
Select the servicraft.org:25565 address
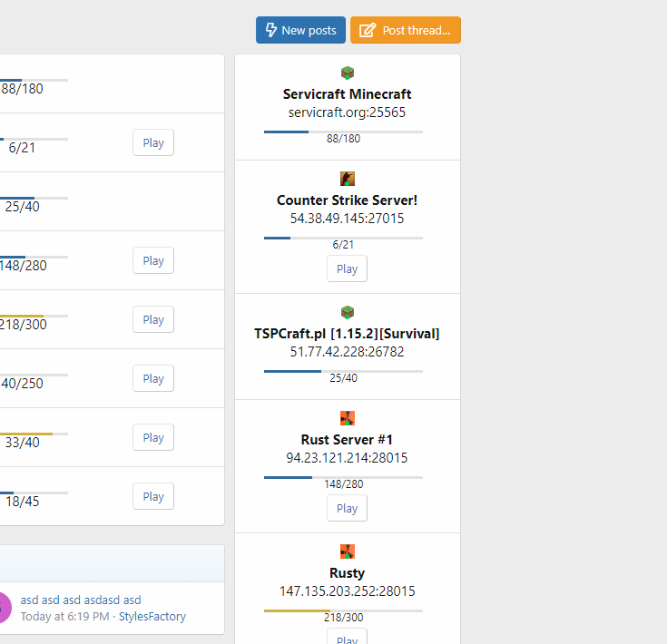(347, 112)
